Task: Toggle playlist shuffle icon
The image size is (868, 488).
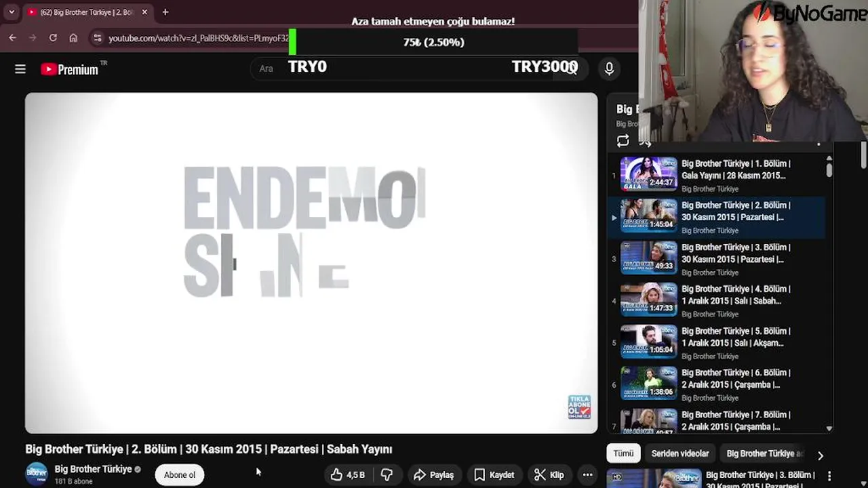Action: (646, 142)
